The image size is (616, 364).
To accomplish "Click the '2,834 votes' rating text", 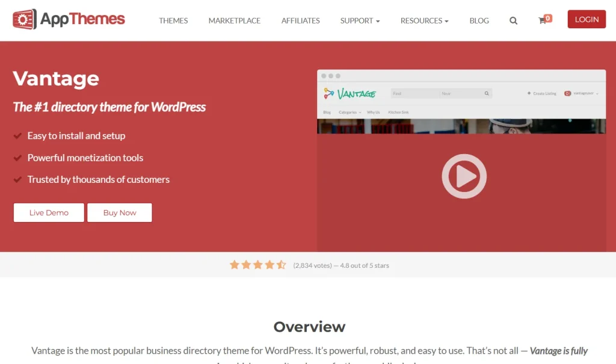I will pyautogui.click(x=312, y=265).
